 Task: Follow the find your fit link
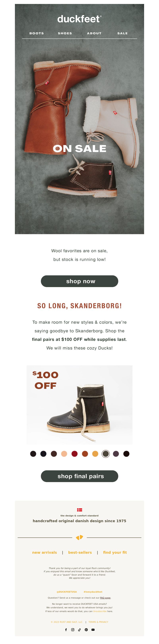[115, 553]
